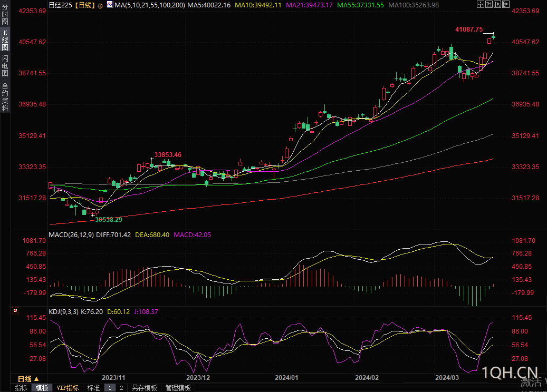Select template number 2
This screenshot has height=392, width=547.
point(121,388)
